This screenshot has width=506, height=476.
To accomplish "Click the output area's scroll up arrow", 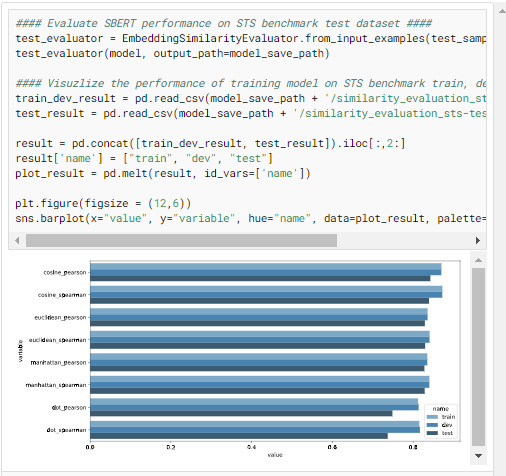I will (x=478, y=260).
